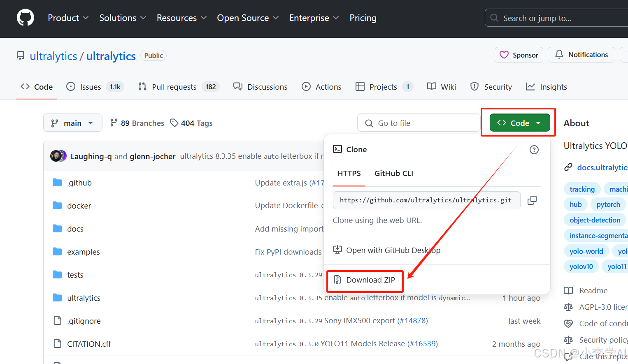628x364 pixels.
Task: Click the pytorch topic tag
Action: (608, 204)
